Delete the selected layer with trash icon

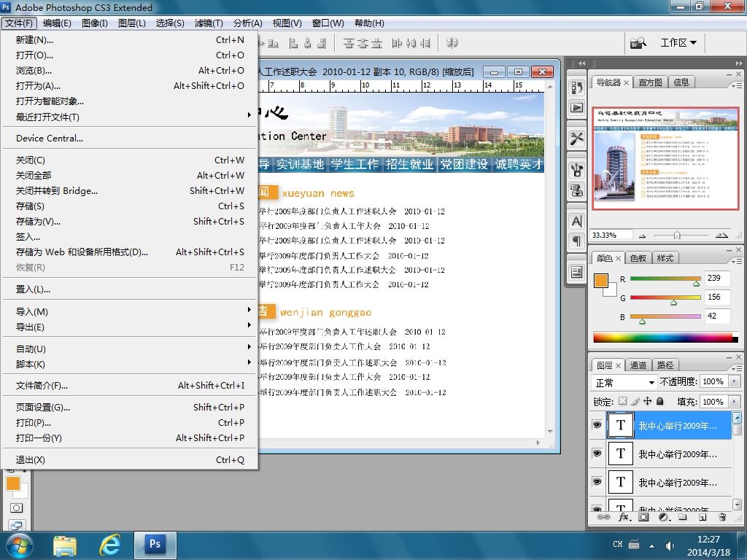(722, 517)
